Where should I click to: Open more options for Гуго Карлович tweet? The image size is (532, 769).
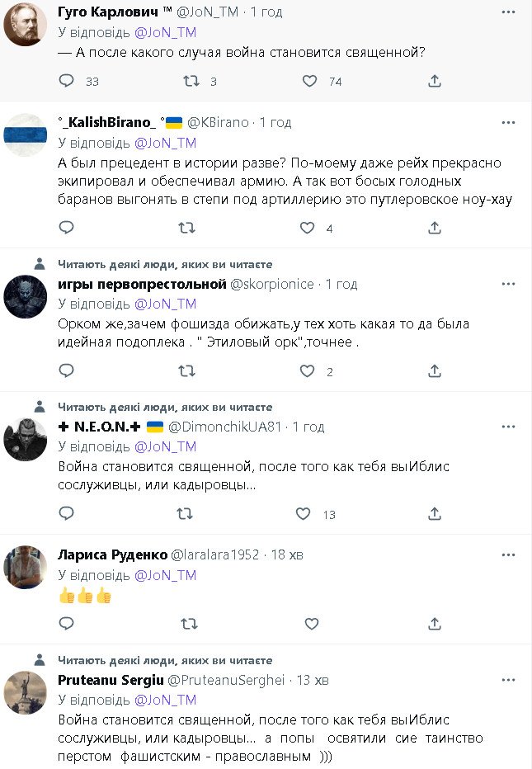coord(508,13)
